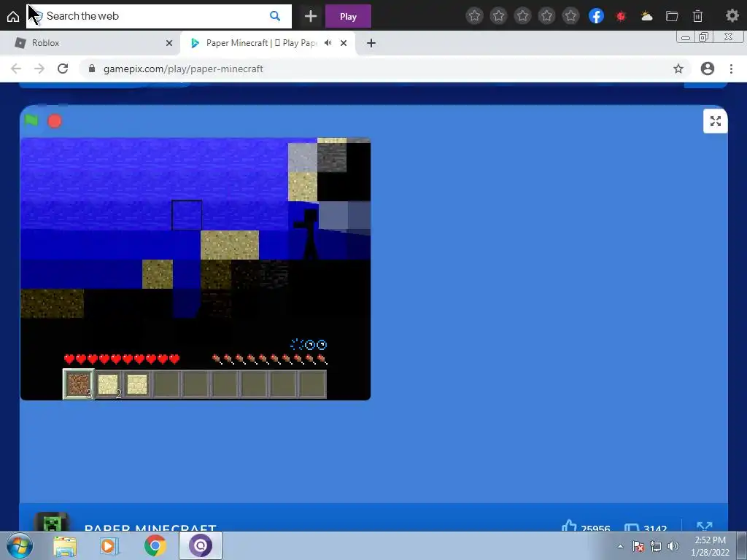Select the last empty hotbar slot
Viewport: 747px width, 560px height.
click(x=312, y=384)
